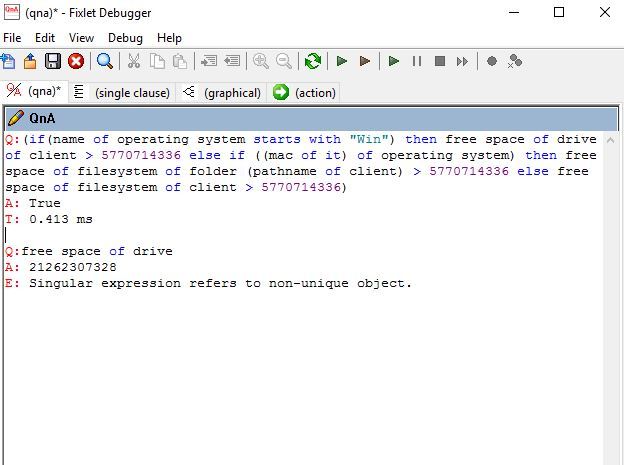Click the QnA pencil icon in header
Viewport: 624px width, 465px height.
(16, 118)
